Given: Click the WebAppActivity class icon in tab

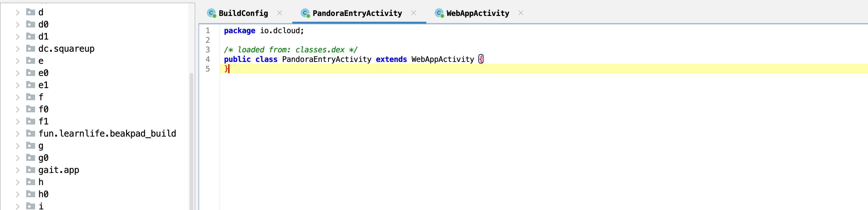Looking at the screenshot, I should pyautogui.click(x=439, y=13).
